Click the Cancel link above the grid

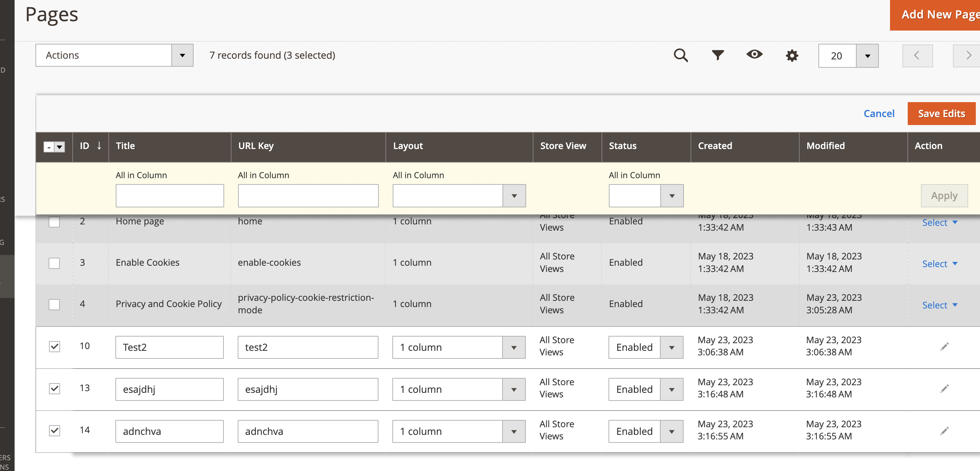(x=879, y=113)
